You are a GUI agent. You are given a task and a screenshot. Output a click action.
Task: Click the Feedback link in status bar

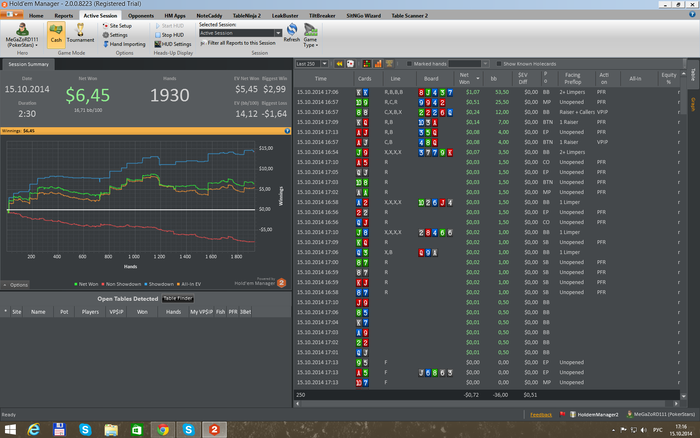pyautogui.click(x=541, y=415)
